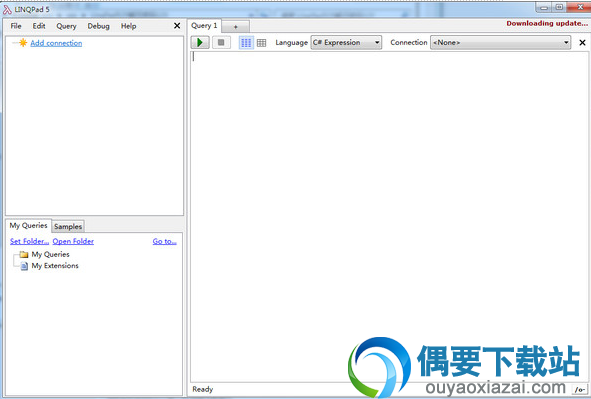
Task: Open the Edit menu
Action: coord(39,26)
